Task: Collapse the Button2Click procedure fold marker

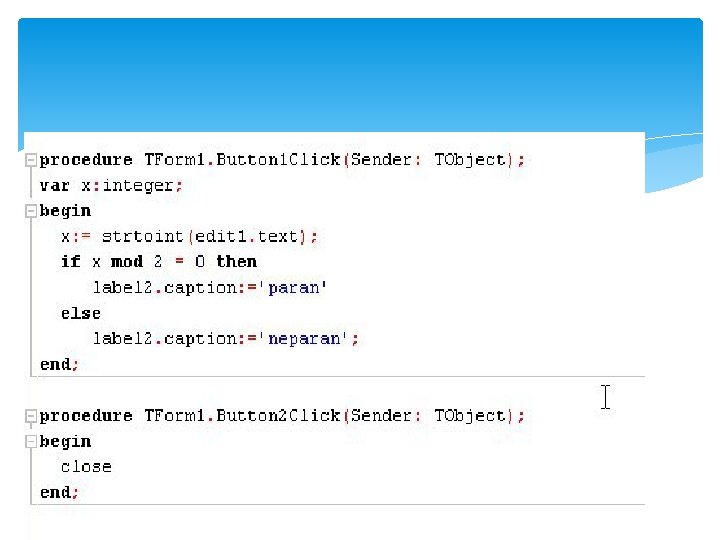Action: tap(31, 416)
